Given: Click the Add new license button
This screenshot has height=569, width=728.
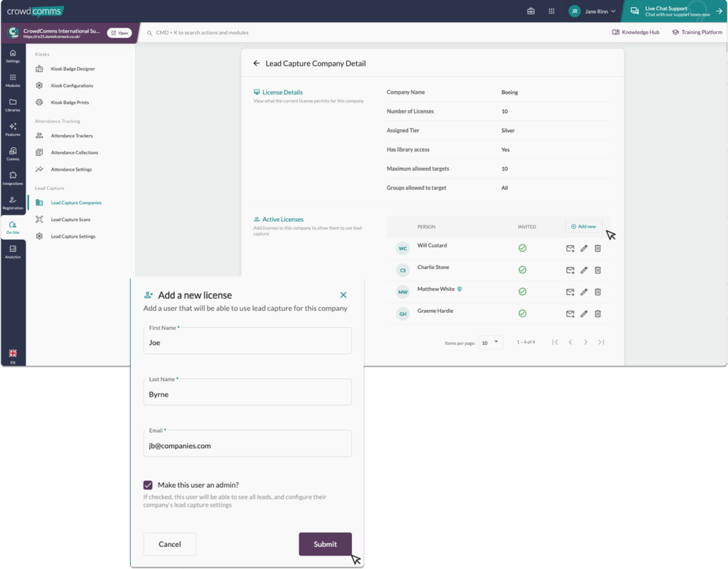Looking at the screenshot, I should click(584, 226).
